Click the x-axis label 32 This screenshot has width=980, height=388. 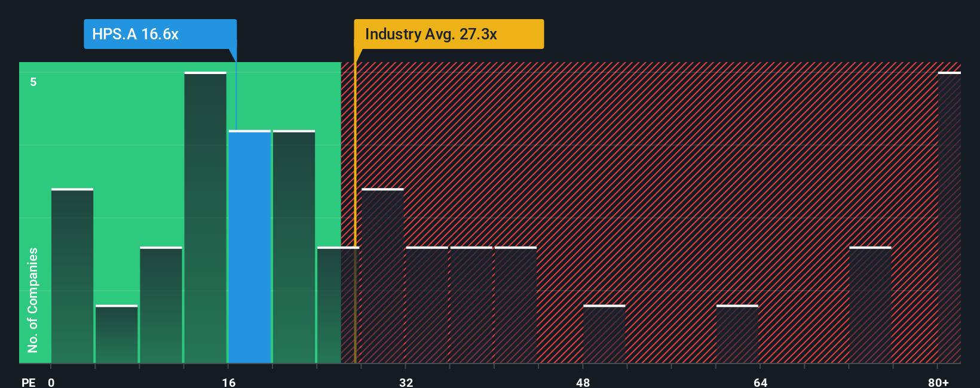pos(406,382)
